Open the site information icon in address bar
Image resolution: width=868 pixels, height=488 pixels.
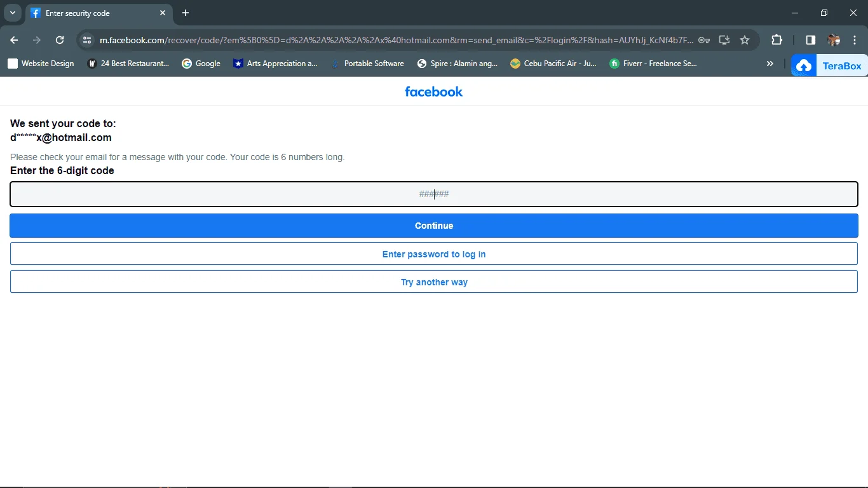click(88, 40)
